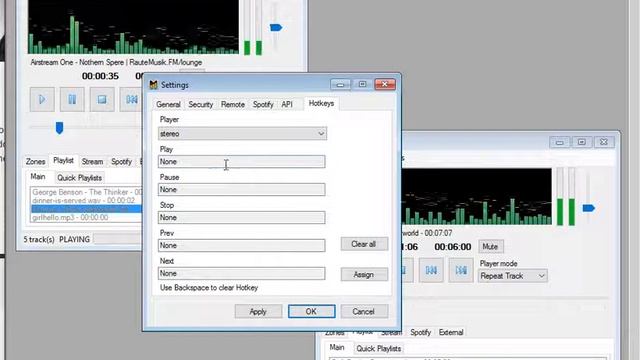This screenshot has height=360, width=640.
Task: Click the Prev hotkey field
Action: tap(242, 245)
